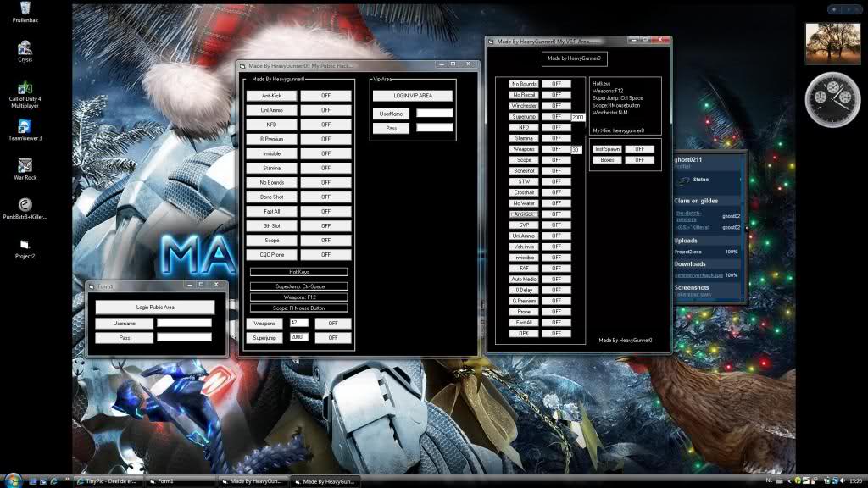
Task: Click the Boneshot button in VIP window
Action: (x=524, y=171)
